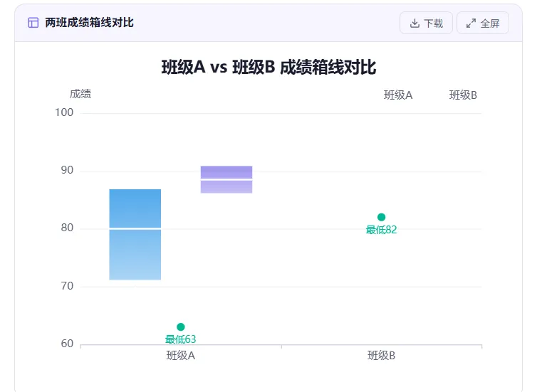Download the chart with the 下载 button

(x=426, y=23)
